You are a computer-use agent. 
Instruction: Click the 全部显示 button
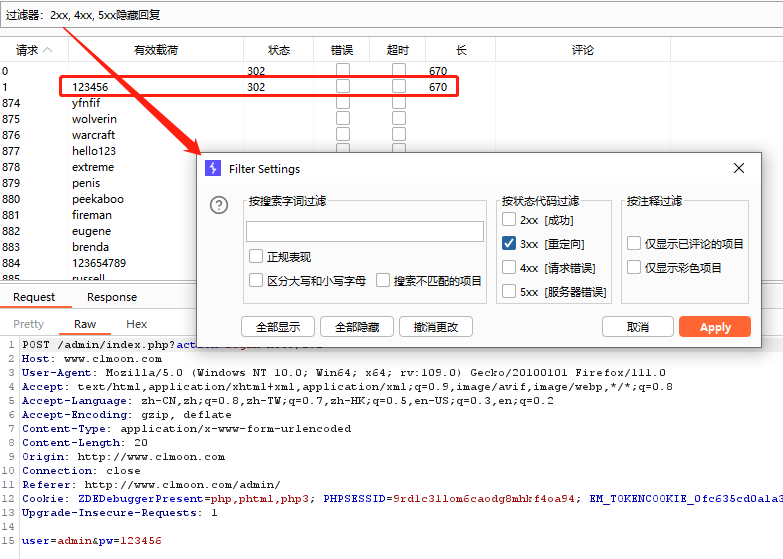click(x=278, y=327)
